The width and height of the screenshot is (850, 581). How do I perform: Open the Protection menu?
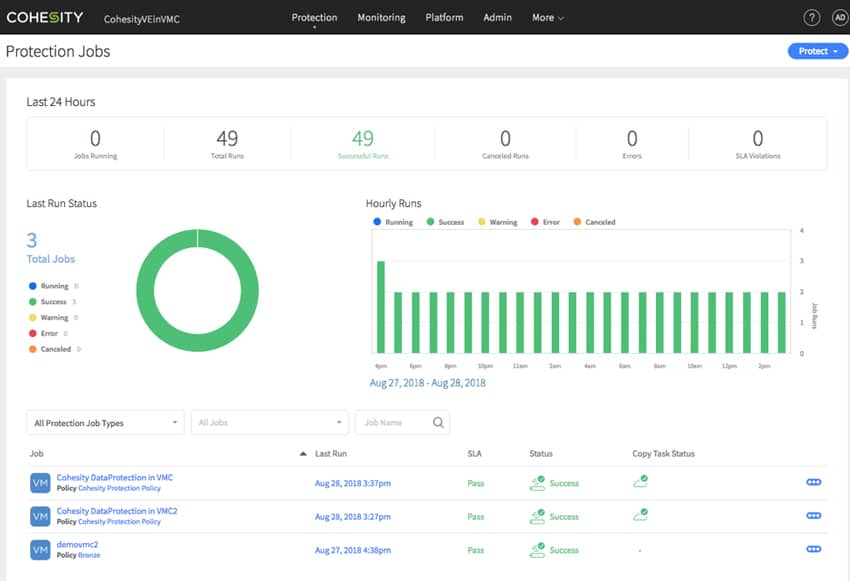314,18
